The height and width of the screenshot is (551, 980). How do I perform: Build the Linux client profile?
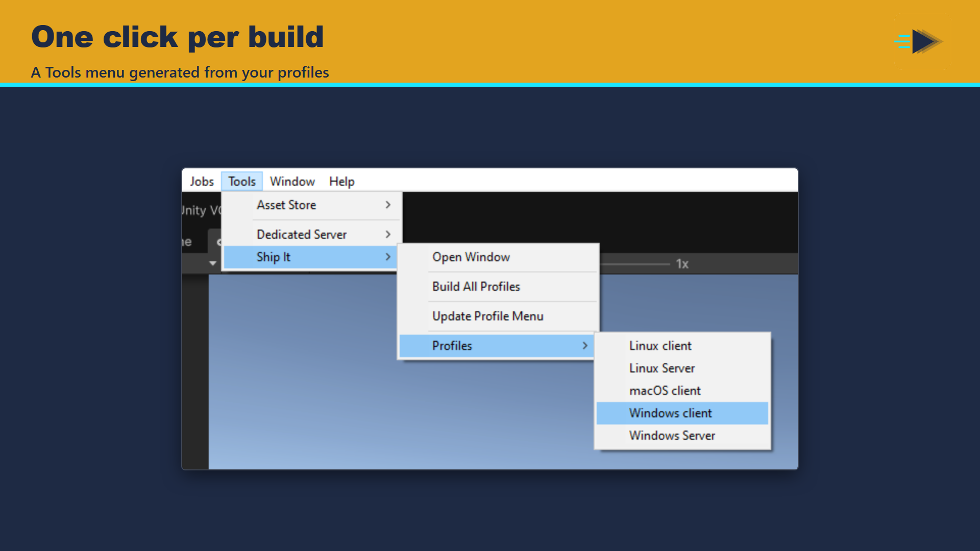[x=682, y=346]
